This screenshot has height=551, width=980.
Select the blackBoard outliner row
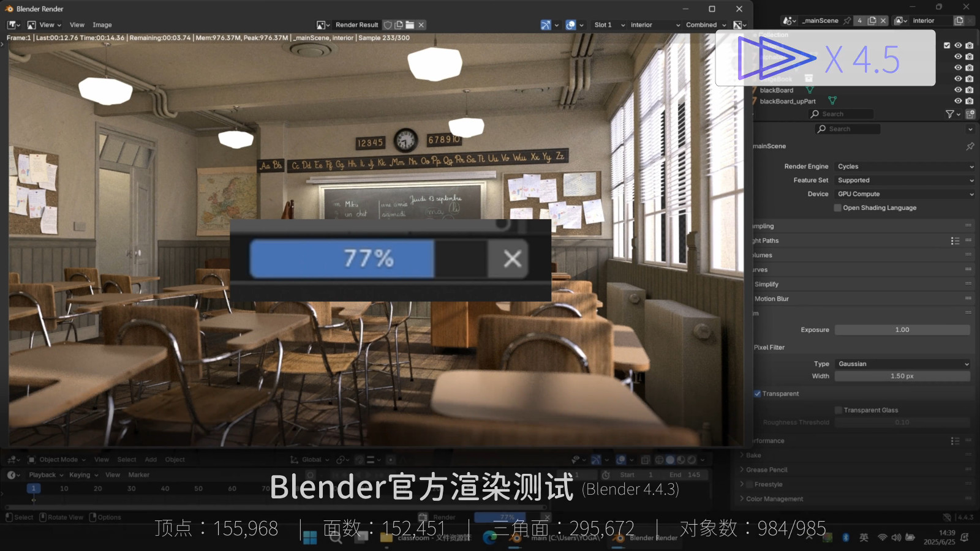coord(777,90)
